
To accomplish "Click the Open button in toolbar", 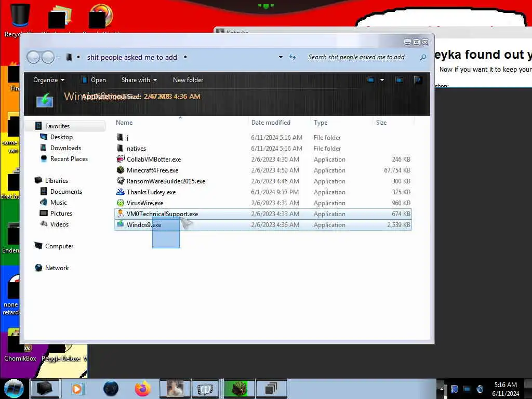I will coord(94,80).
